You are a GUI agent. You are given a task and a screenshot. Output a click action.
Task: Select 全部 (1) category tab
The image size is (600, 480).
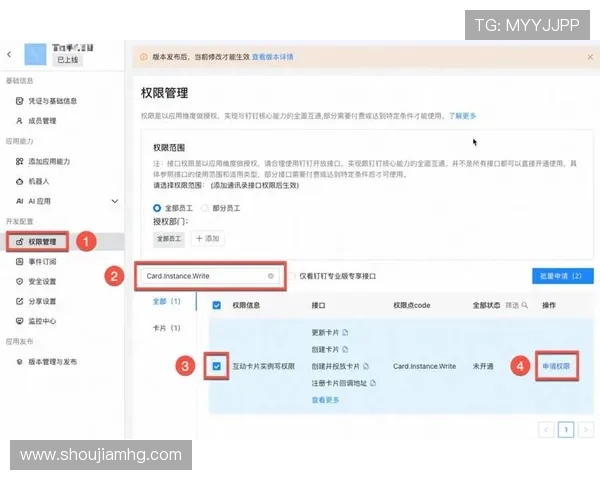(166, 301)
